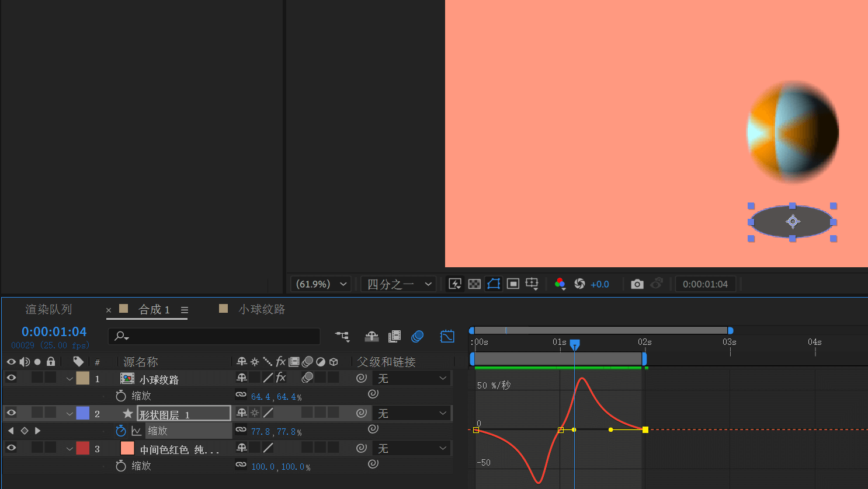Click the stopwatch for 小球纹路 缩放
The height and width of the screenshot is (489, 868).
(121, 396)
